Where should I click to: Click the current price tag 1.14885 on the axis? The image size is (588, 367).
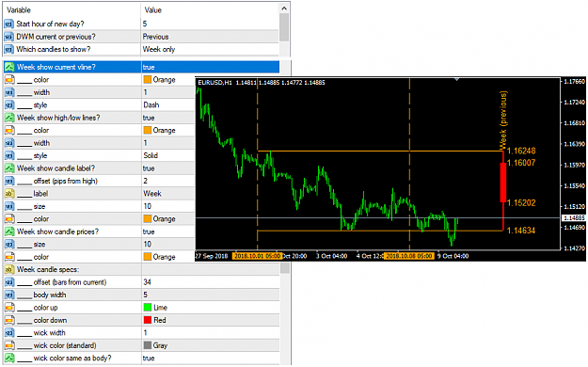pos(574,218)
